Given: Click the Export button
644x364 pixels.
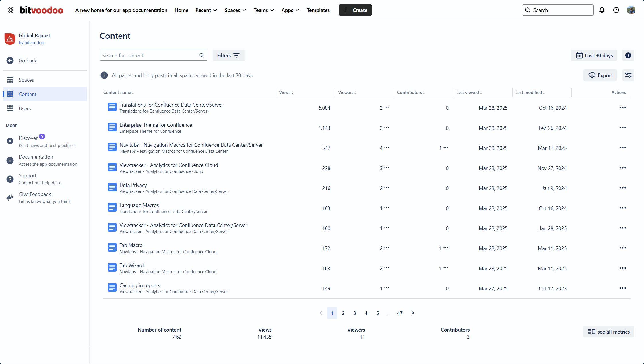Looking at the screenshot, I should (x=600, y=75).
